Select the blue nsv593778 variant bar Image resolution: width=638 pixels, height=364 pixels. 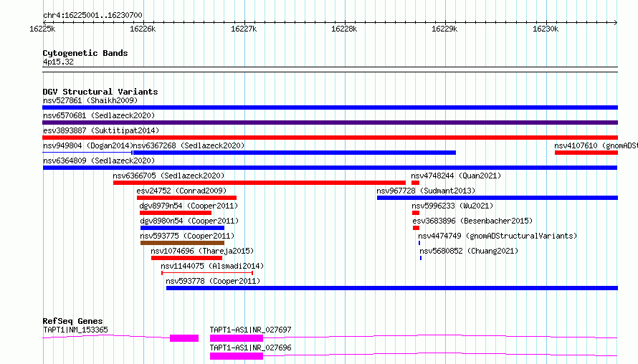point(392,288)
